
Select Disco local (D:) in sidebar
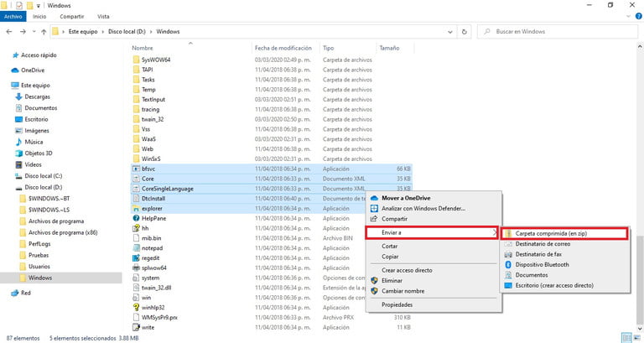pyautogui.click(x=43, y=187)
